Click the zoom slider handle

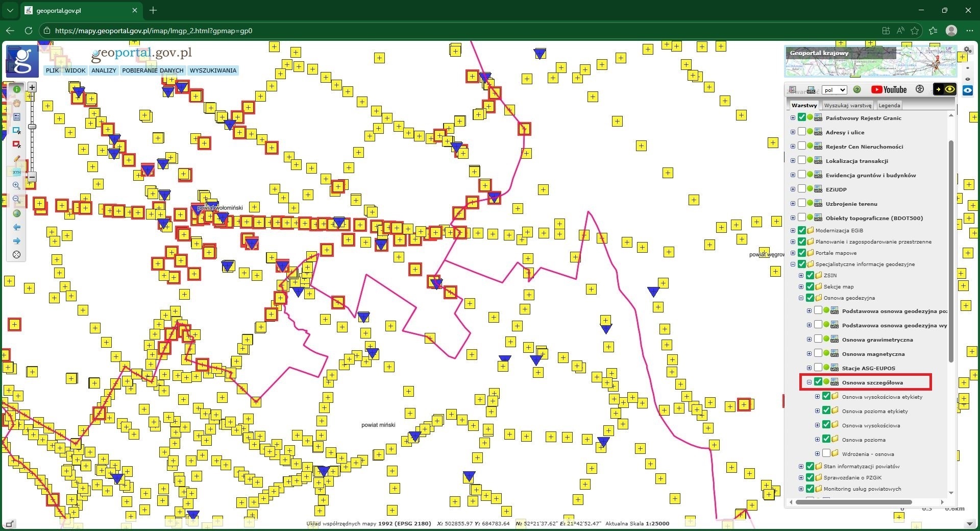coord(32,126)
